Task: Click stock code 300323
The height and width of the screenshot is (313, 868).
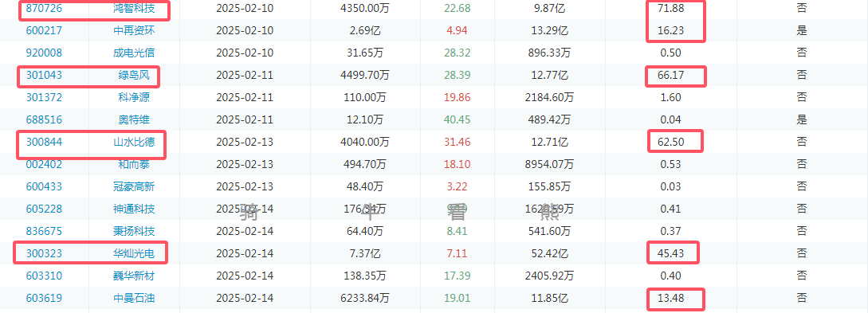Action: point(44,253)
